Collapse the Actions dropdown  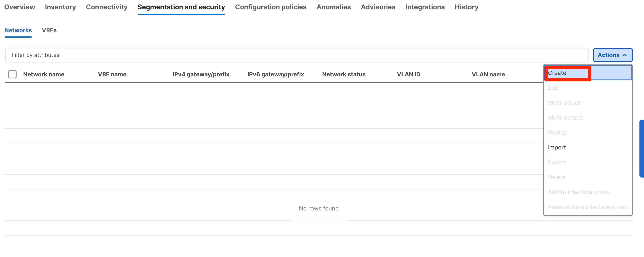click(x=613, y=55)
